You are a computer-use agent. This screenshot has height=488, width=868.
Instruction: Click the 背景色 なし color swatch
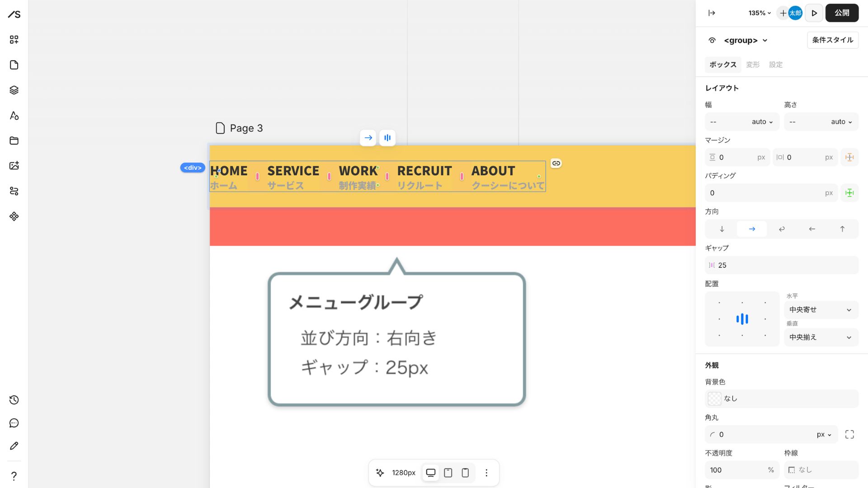coord(714,399)
